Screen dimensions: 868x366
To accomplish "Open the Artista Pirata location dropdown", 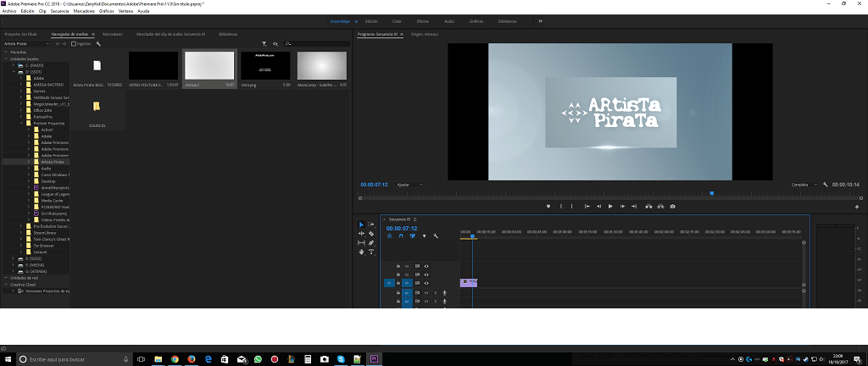I will click(x=26, y=44).
